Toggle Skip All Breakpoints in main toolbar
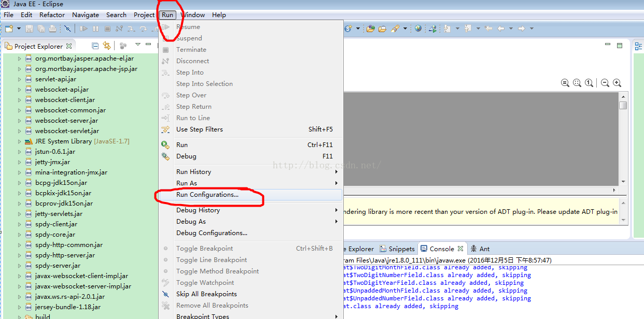Viewport: 644px width, 319px height. pyautogui.click(x=67, y=28)
